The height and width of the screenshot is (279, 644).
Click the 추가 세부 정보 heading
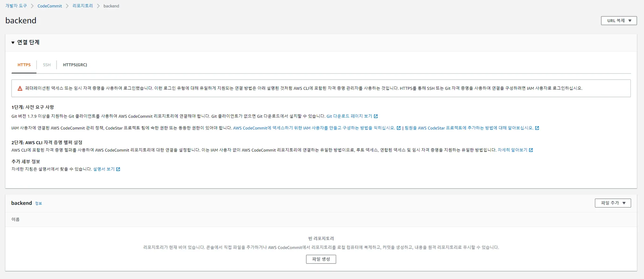point(26,162)
